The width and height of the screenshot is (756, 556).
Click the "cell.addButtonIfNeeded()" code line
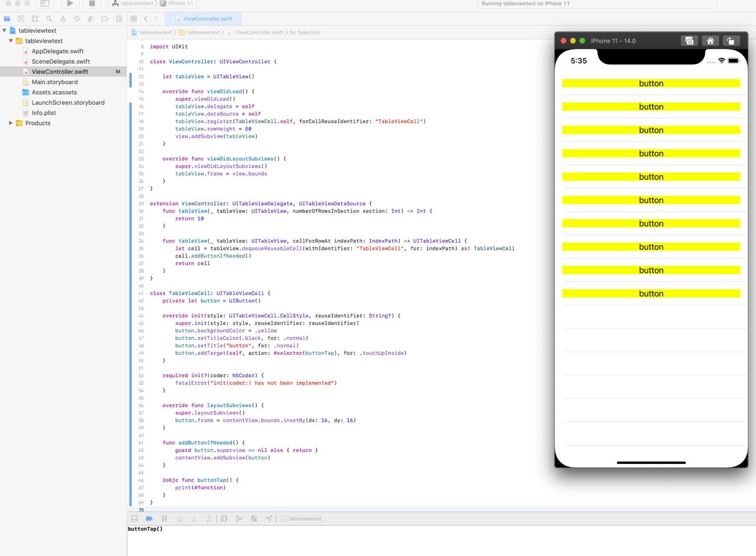coord(213,256)
